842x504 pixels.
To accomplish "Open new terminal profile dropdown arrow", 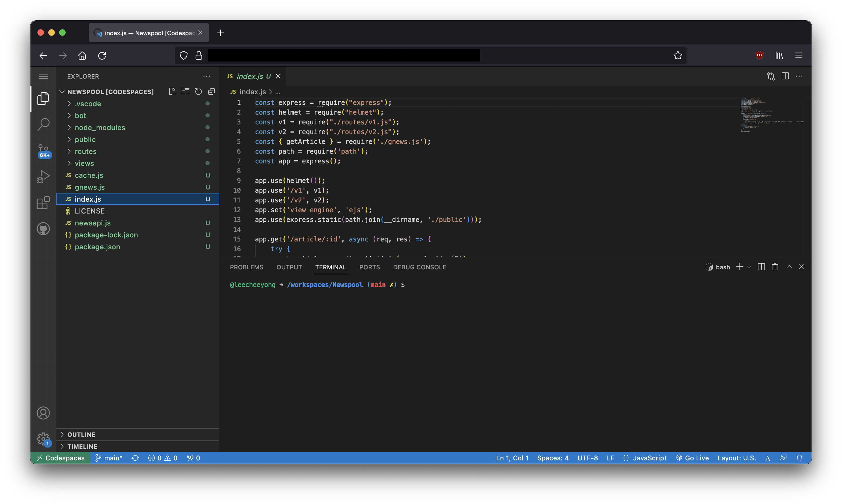I will [748, 267].
